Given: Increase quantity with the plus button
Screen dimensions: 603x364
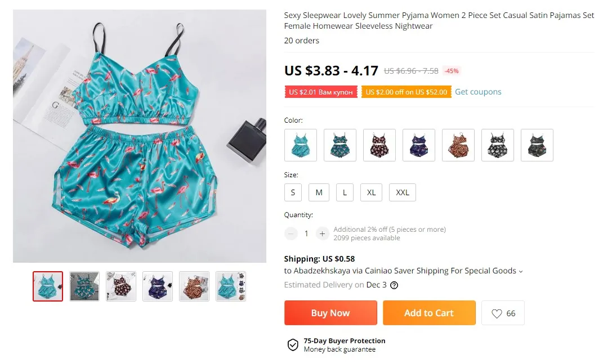Looking at the screenshot, I should pos(322,233).
